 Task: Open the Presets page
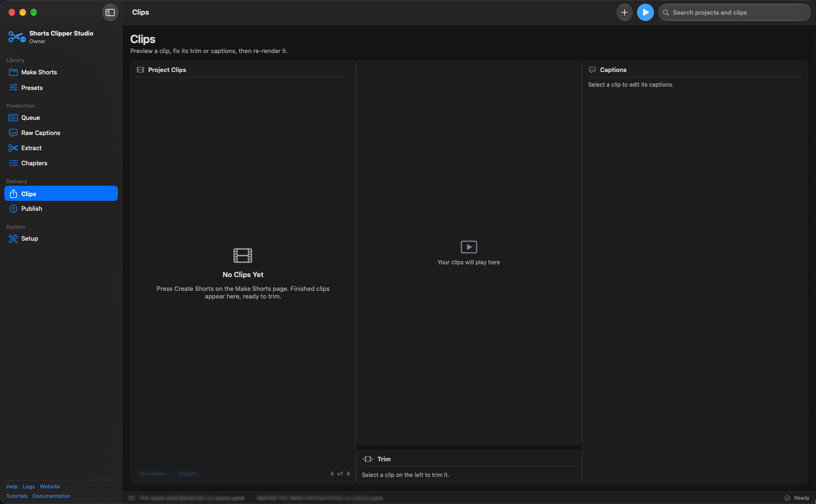point(61,88)
